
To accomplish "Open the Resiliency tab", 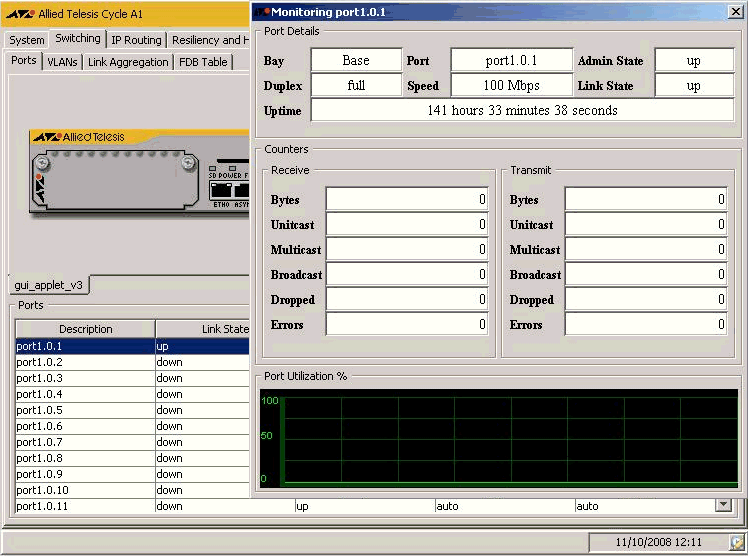I will [x=209, y=40].
